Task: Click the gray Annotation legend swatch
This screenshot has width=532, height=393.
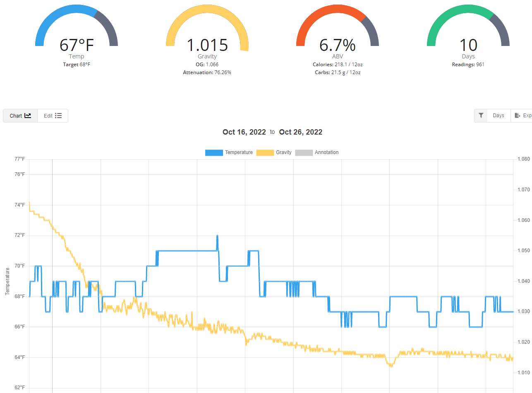Action: point(304,152)
